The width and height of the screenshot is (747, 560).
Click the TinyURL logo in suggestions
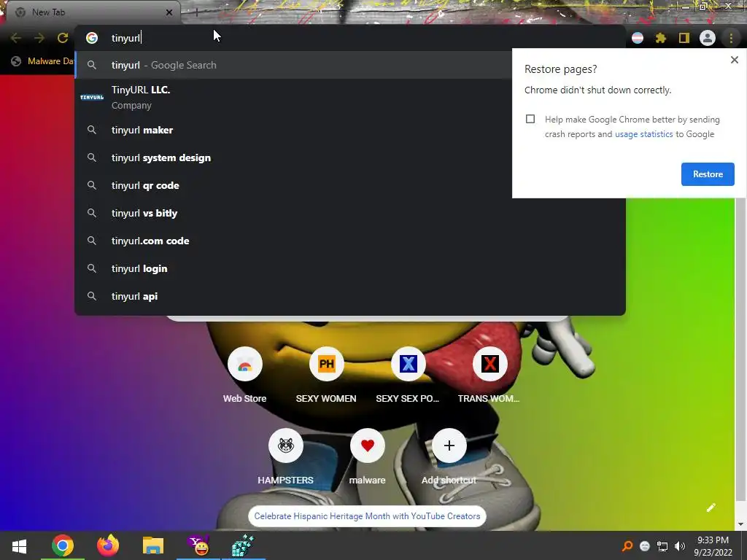pyautogui.click(x=92, y=97)
